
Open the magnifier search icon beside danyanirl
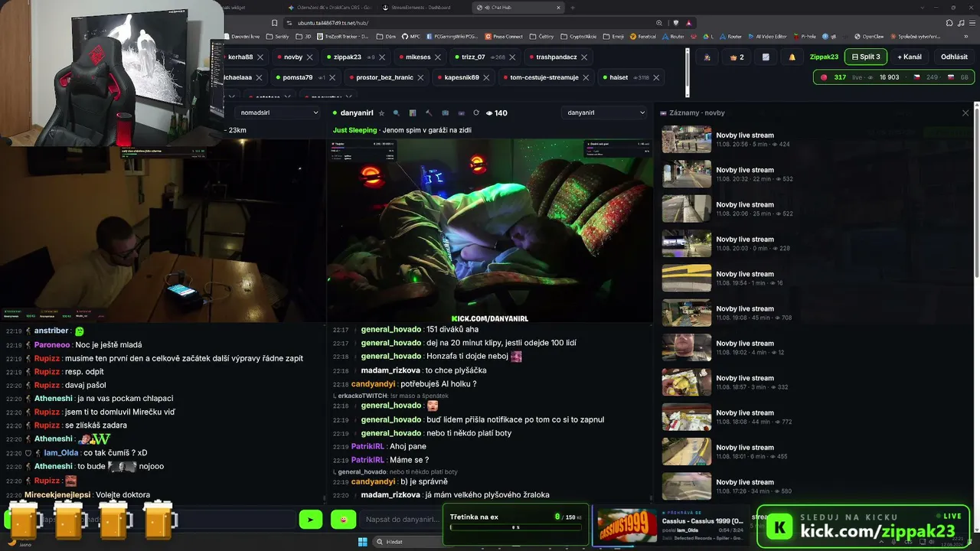[x=397, y=113]
